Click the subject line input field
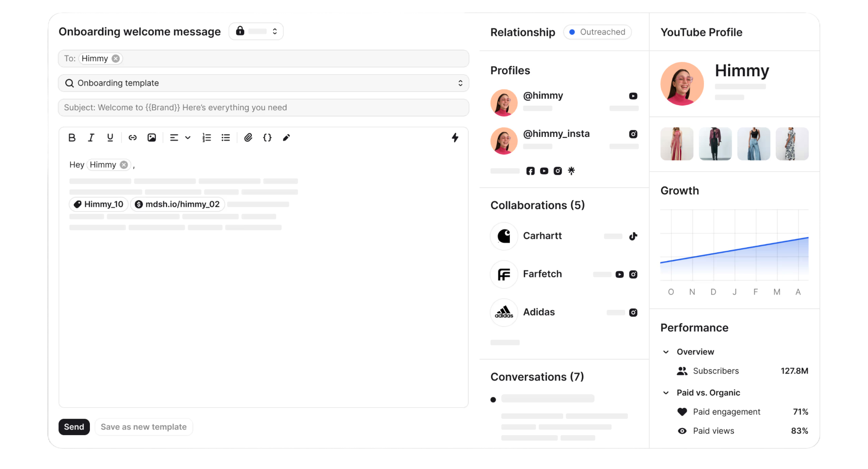The width and height of the screenshot is (868, 469). (263, 108)
